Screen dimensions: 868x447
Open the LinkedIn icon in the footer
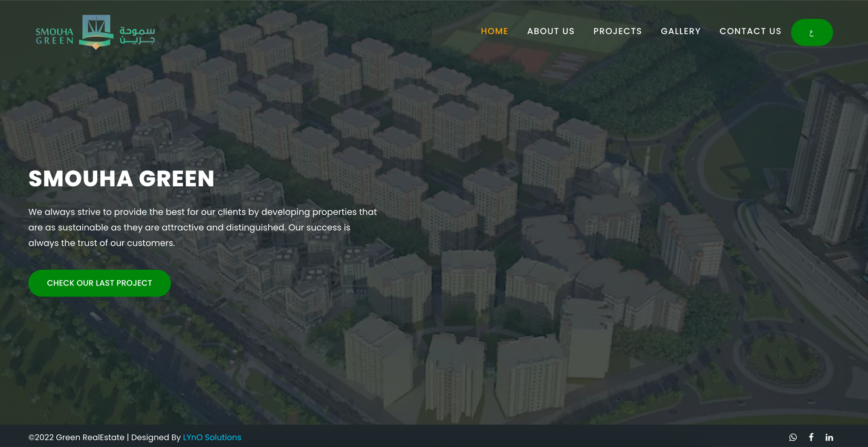pos(829,437)
